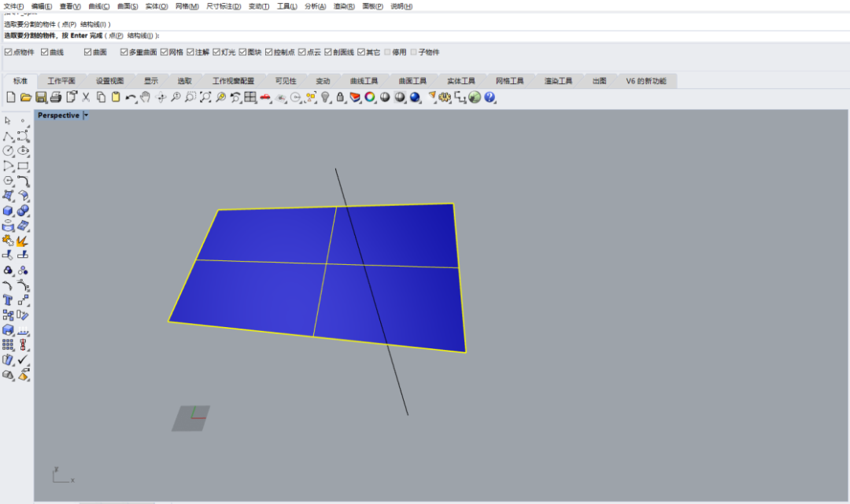Select the Text object tool
The height and width of the screenshot is (504, 850).
point(8,300)
